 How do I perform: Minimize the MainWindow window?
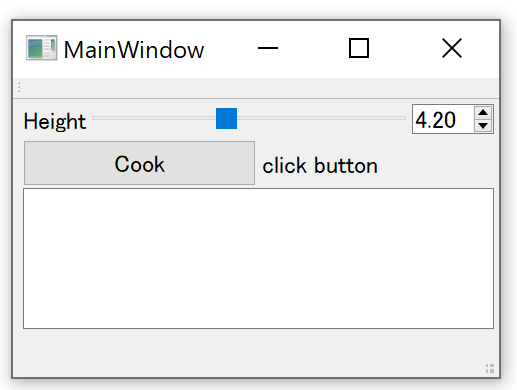[x=268, y=48]
